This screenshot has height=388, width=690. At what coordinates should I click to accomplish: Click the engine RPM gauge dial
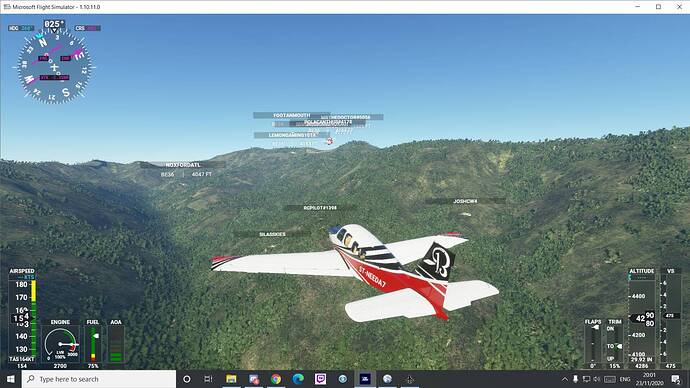[60, 344]
